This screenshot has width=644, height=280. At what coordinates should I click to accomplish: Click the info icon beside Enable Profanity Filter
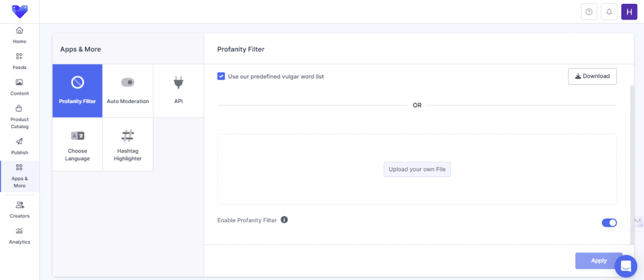click(284, 220)
